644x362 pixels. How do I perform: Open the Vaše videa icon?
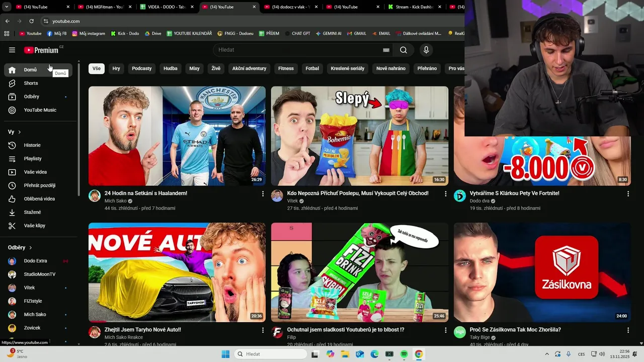click(12, 172)
